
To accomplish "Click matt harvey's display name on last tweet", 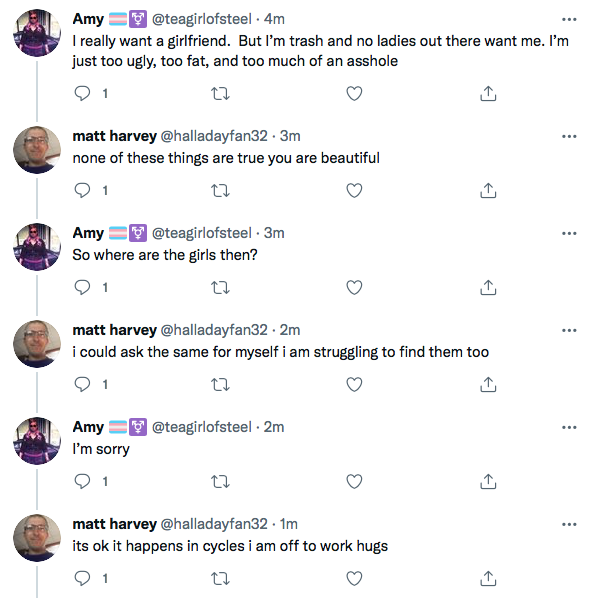I will pyautogui.click(x=114, y=524).
